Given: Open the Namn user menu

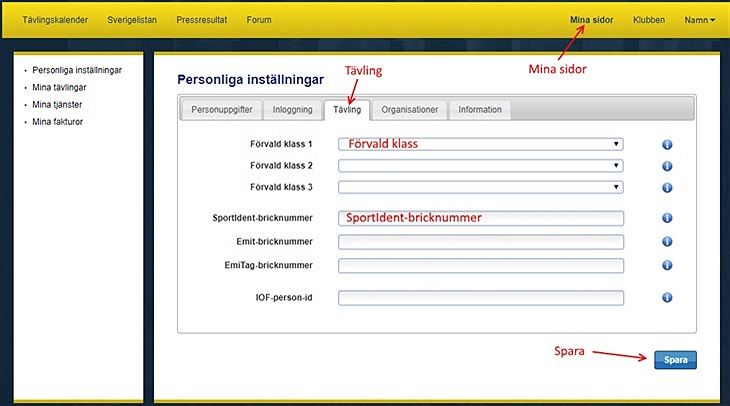Looking at the screenshot, I should (699, 20).
